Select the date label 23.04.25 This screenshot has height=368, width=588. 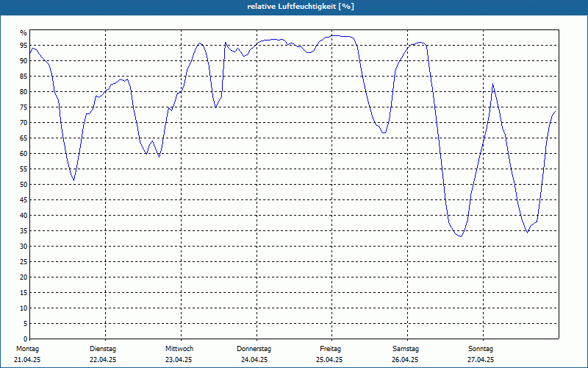179,360
